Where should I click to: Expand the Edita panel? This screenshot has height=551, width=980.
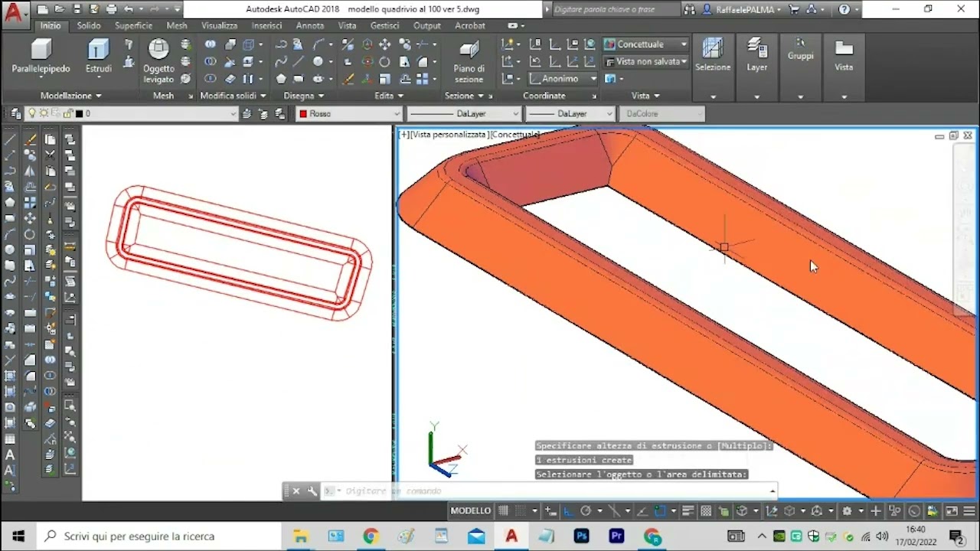click(x=389, y=96)
